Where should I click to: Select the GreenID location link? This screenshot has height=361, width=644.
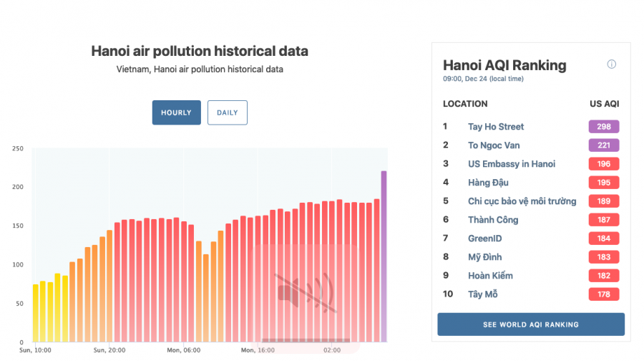484,239
